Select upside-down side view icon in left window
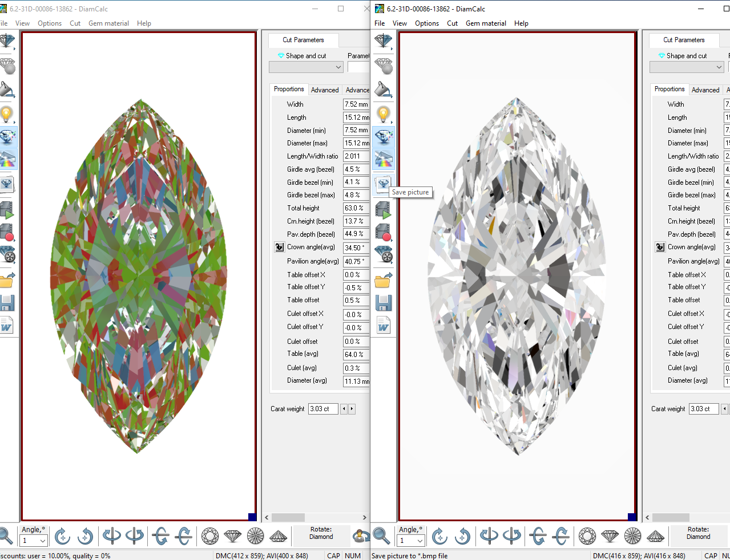 click(279, 536)
